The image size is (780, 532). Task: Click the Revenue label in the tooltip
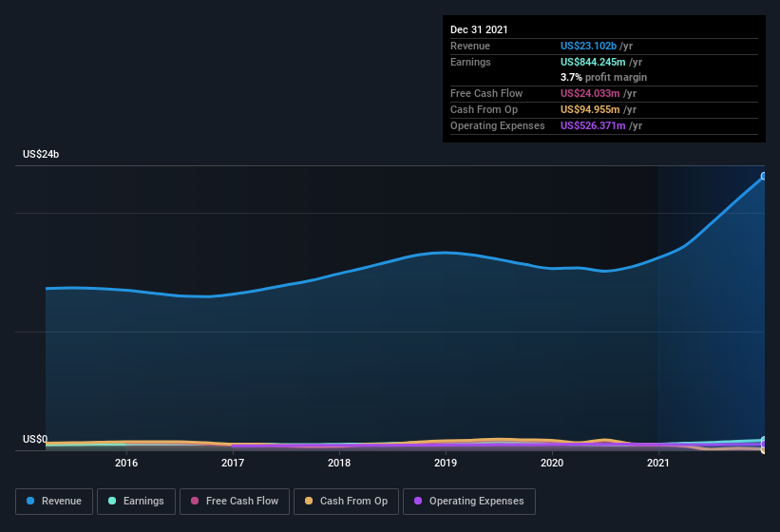(x=470, y=46)
